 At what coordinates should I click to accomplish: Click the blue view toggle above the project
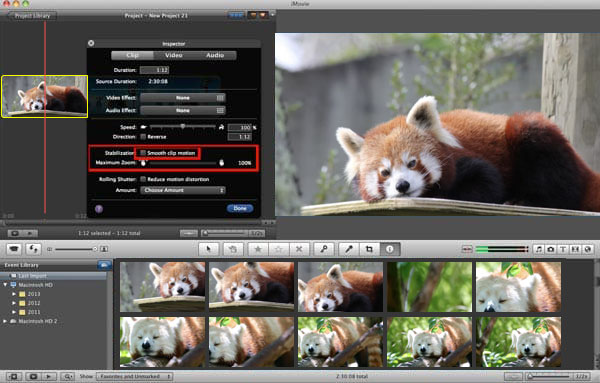[236, 16]
